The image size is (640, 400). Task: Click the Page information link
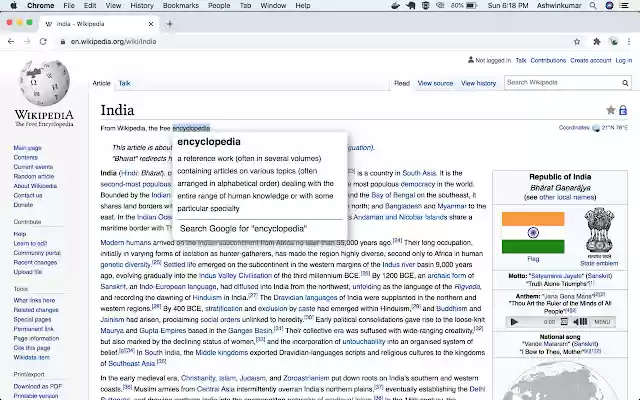point(36,338)
